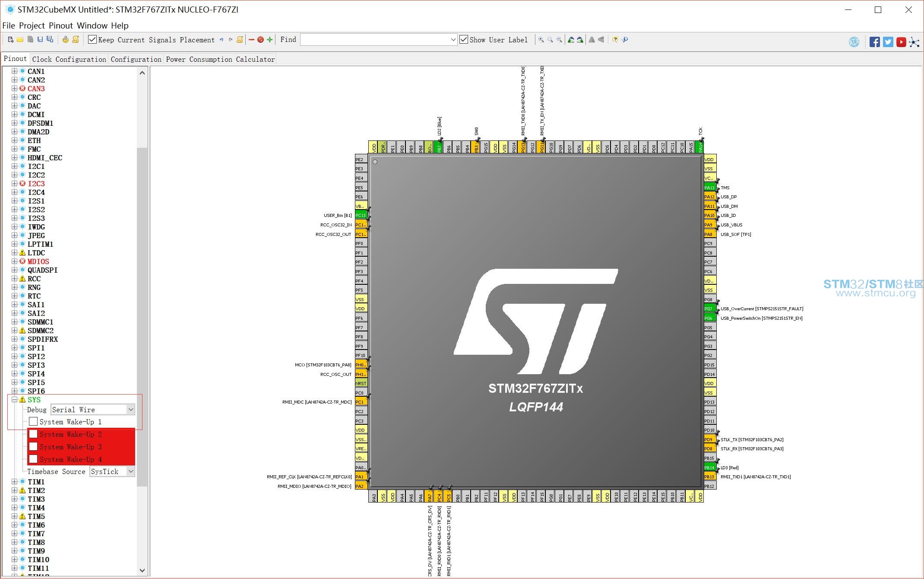Screen dimensions: 924x579
Task: Click the PB14 LD3 Red pin
Action: click(x=710, y=468)
